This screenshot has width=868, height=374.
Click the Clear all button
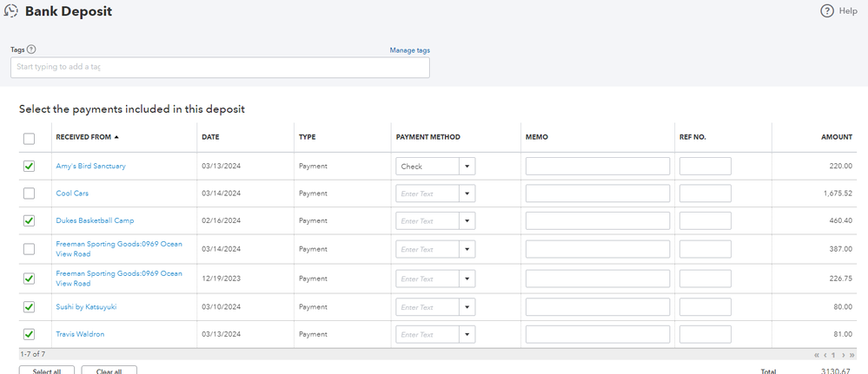(x=109, y=371)
